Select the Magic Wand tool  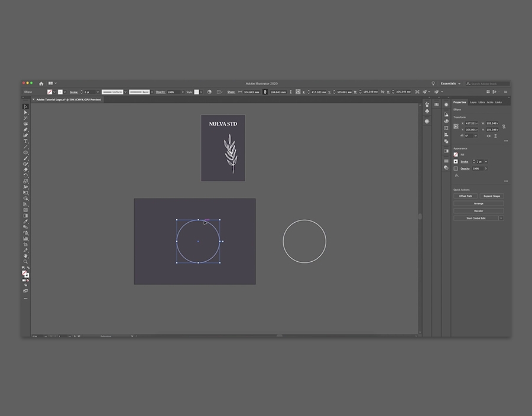25,118
